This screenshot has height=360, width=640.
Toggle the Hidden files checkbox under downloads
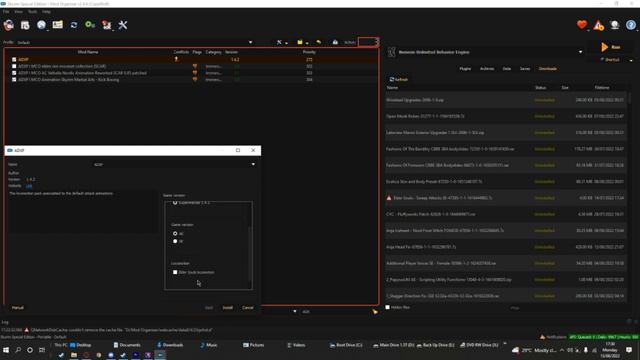[388, 307]
